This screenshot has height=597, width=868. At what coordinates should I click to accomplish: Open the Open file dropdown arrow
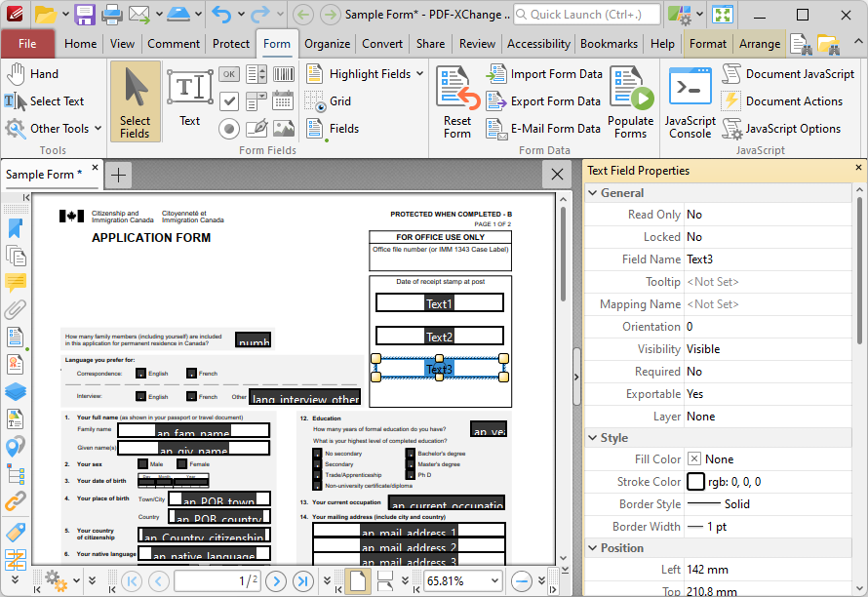(x=64, y=15)
